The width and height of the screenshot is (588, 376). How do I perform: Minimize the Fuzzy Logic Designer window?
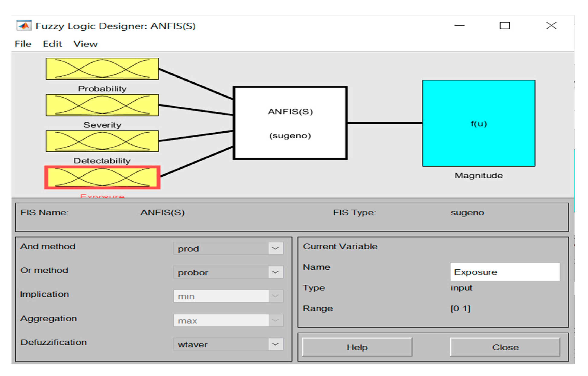(459, 26)
